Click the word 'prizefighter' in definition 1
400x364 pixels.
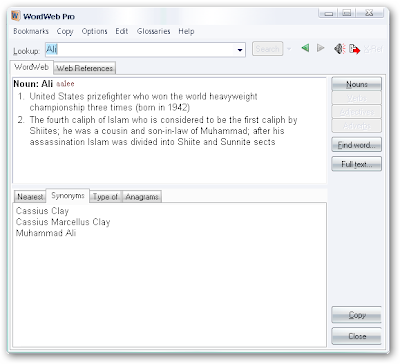tap(109, 97)
